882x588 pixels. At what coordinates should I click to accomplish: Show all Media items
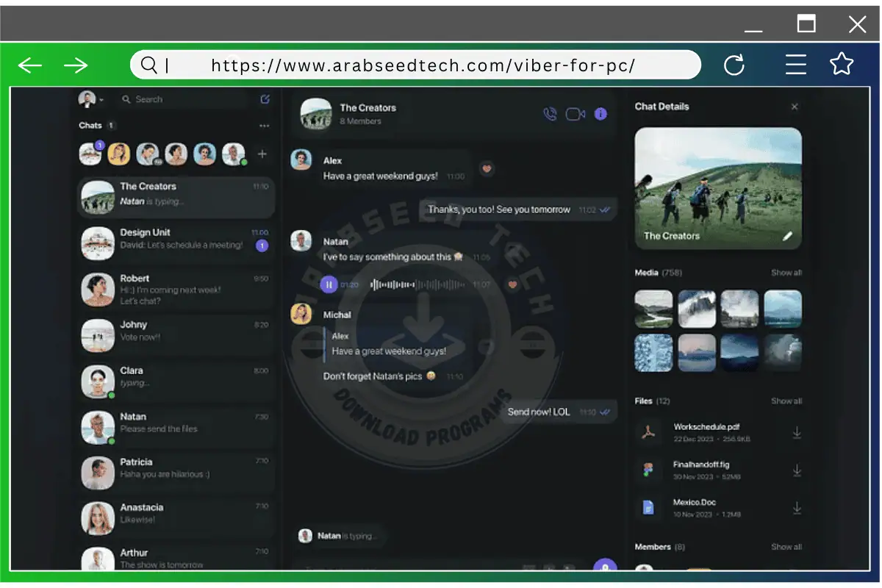pyautogui.click(x=786, y=273)
